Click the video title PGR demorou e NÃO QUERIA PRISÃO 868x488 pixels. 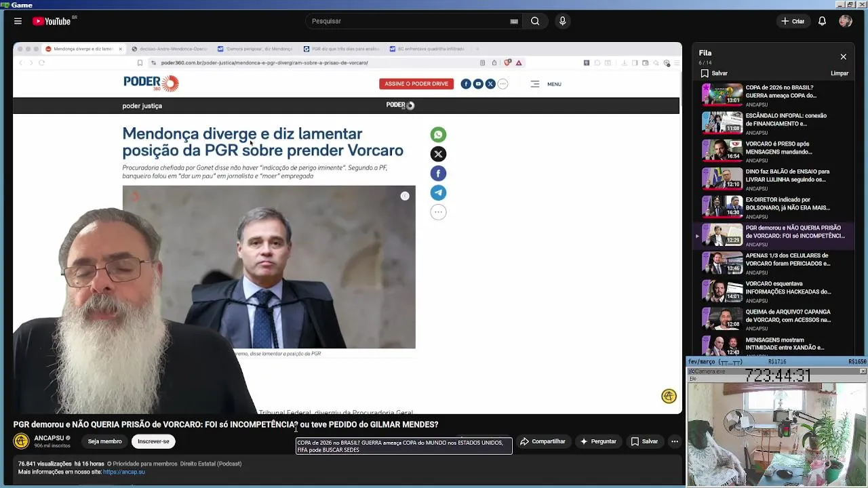click(226, 424)
